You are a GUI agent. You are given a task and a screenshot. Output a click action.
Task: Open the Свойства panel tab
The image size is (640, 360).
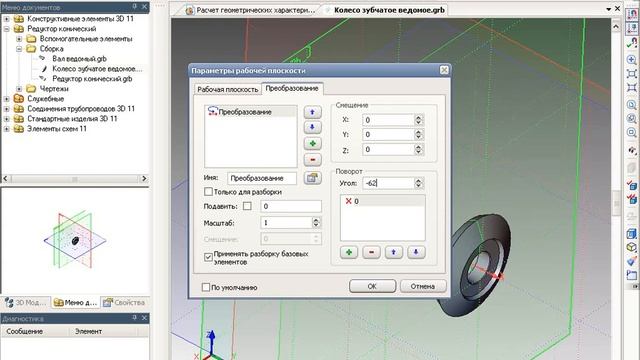point(124,302)
